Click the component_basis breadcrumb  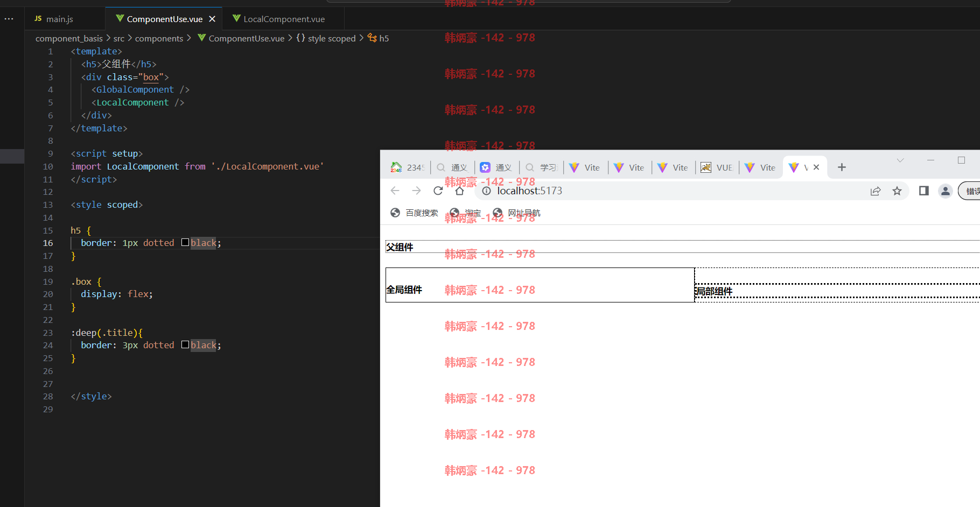[x=69, y=38]
